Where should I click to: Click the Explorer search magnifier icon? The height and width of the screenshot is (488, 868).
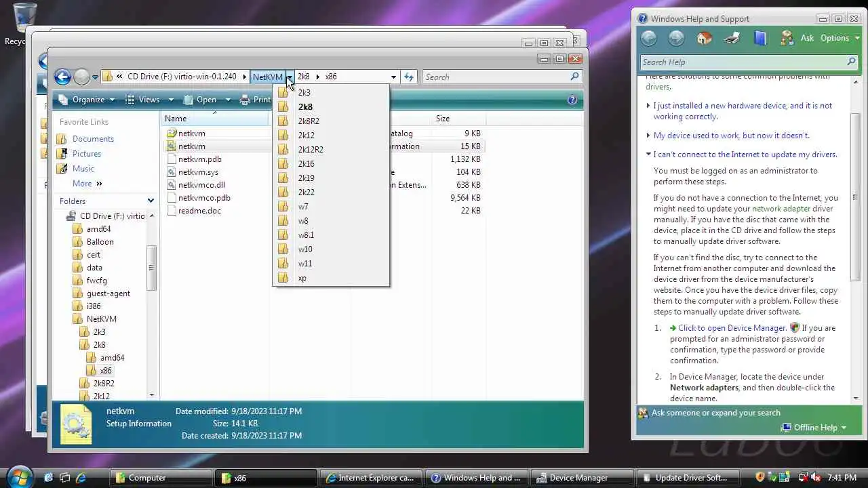pyautogui.click(x=574, y=77)
